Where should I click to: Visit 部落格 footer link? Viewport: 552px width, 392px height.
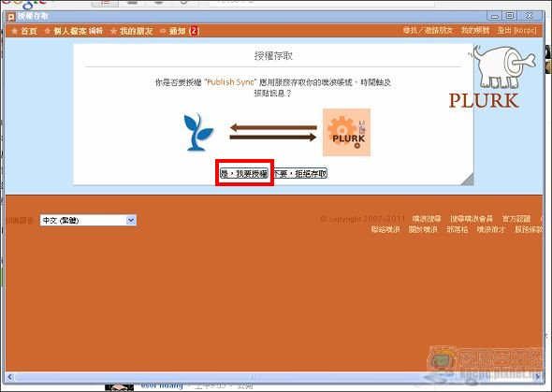click(458, 230)
